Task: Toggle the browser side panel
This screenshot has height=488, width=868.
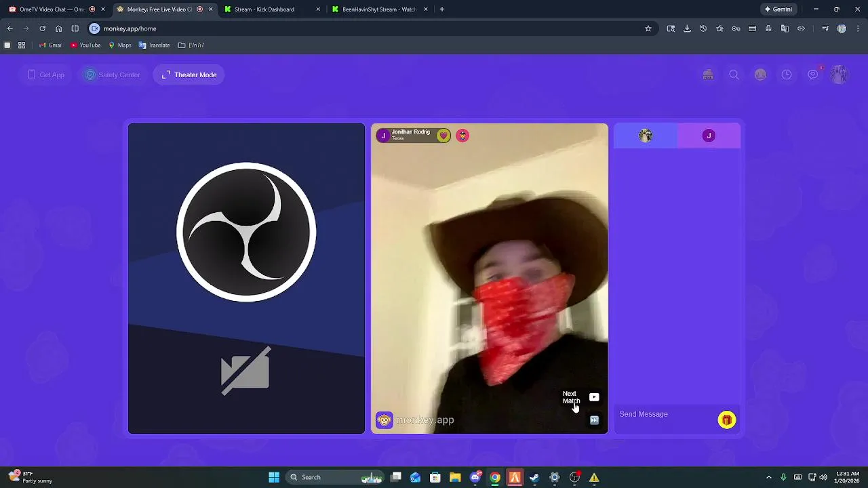Action: [x=75, y=28]
